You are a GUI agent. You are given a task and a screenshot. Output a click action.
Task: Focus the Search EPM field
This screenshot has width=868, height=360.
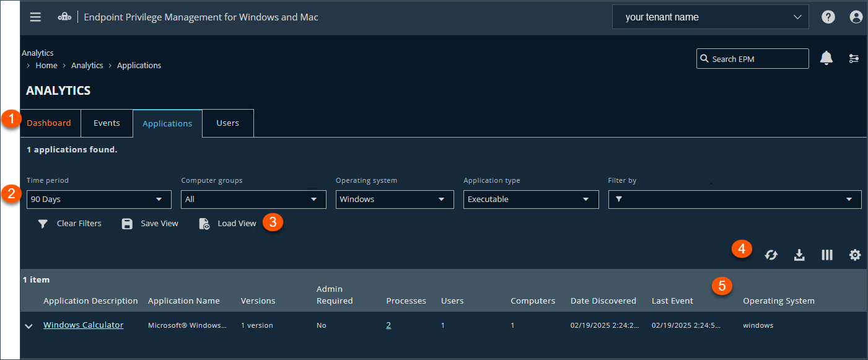(753, 59)
